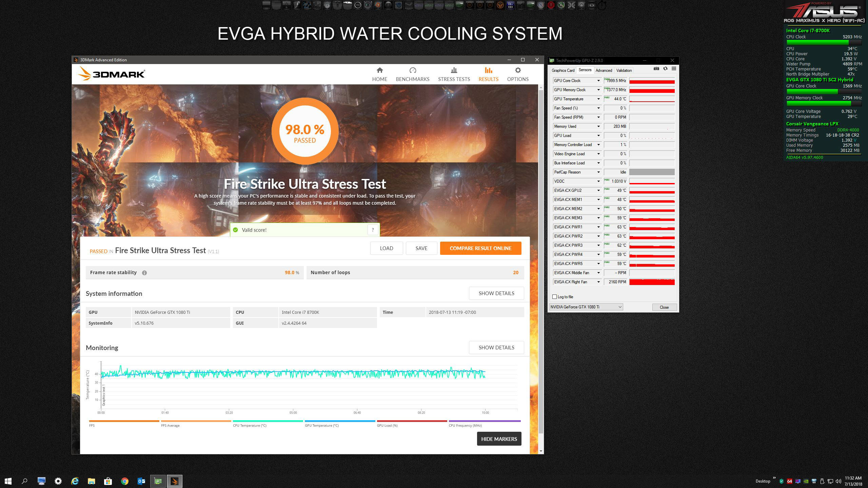Open the PerfCap Reason dropdown arrow
The height and width of the screenshot is (488, 868).
click(598, 172)
